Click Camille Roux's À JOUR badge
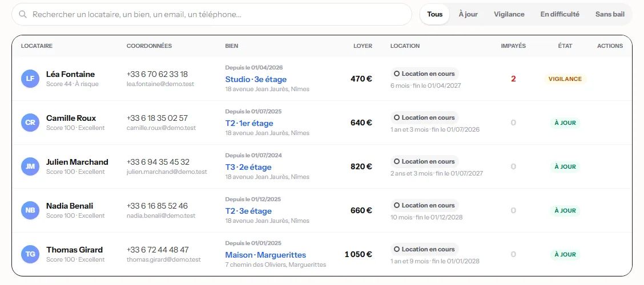The width and height of the screenshot is (644, 285). [565, 123]
